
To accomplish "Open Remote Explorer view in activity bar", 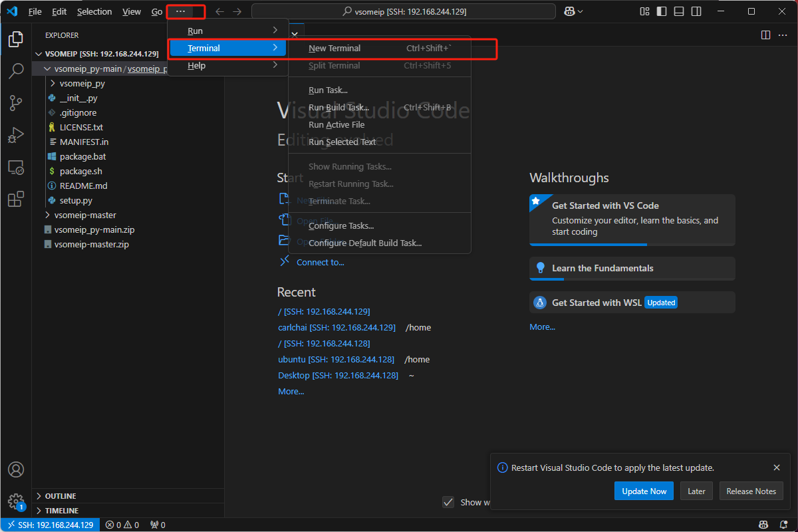I will point(16,167).
